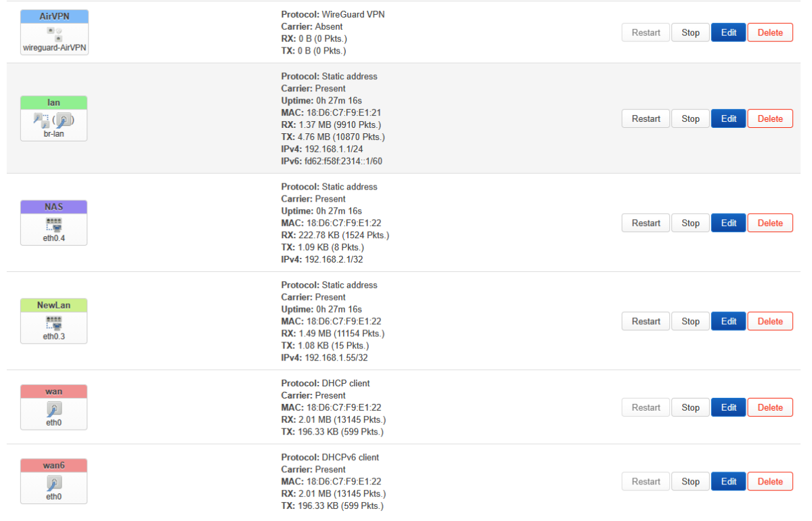Click the eth0.3 VLAN icon under NewLan

pos(54,324)
